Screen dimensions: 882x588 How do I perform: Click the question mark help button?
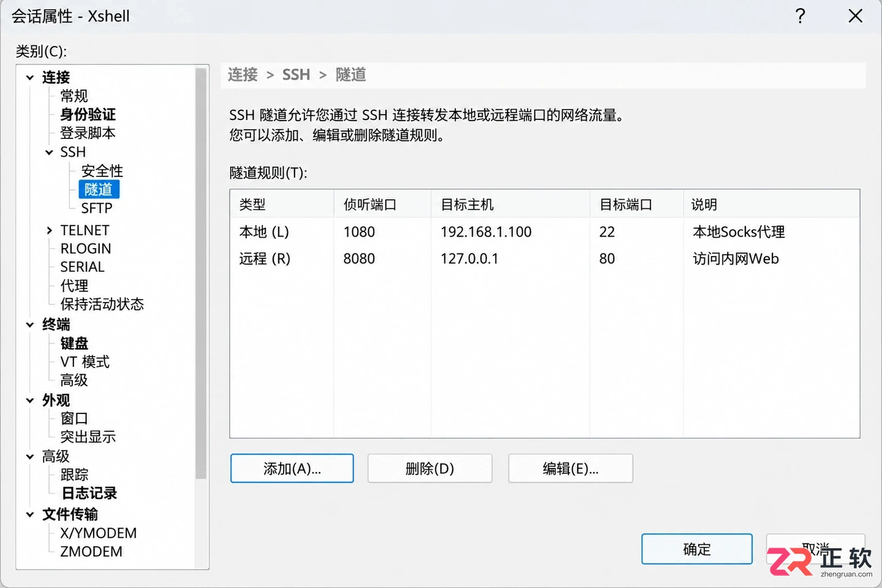pos(800,16)
